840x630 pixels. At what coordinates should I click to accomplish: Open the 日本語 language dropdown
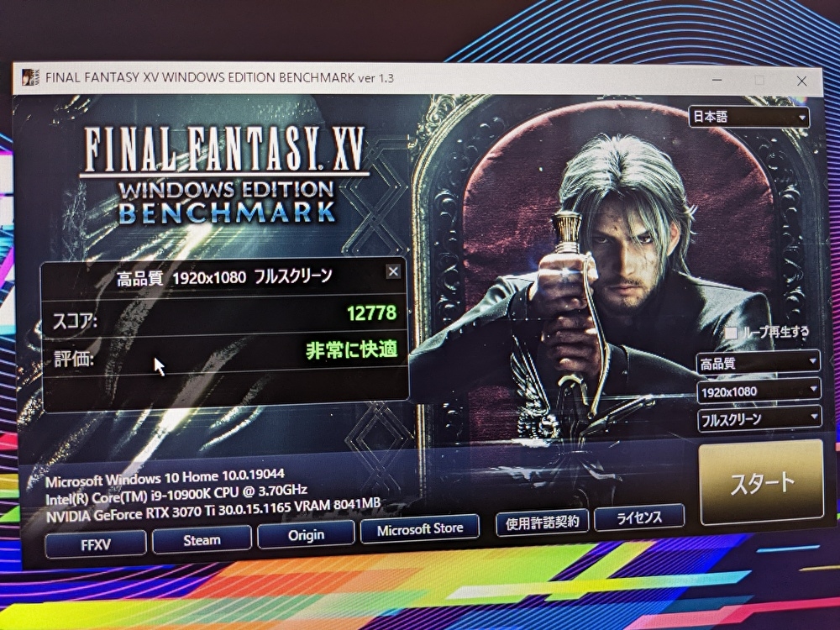[749, 118]
